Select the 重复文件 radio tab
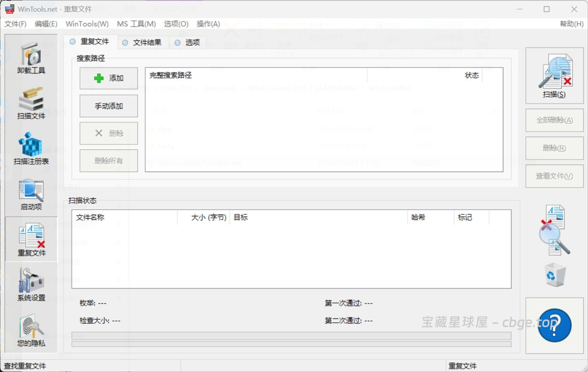Screen dimensions: 588x372 (x=89, y=42)
